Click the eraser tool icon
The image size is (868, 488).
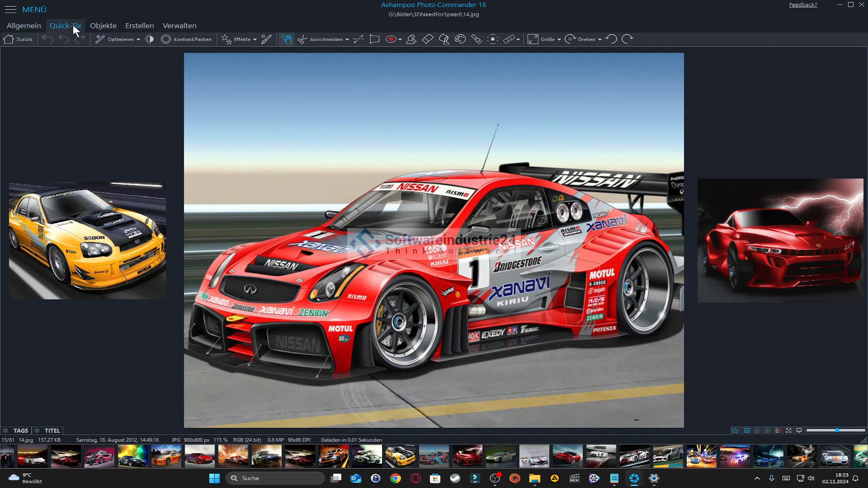click(428, 39)
